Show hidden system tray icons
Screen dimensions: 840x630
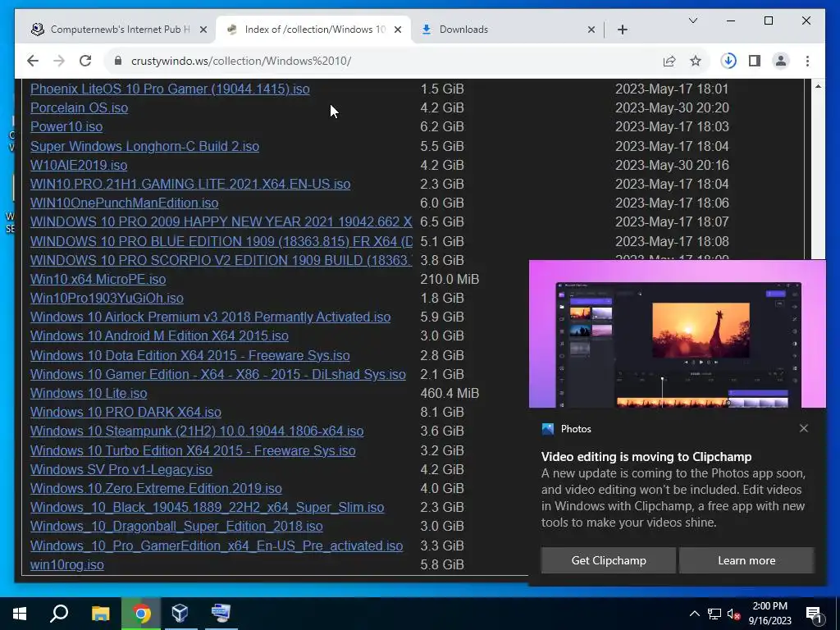coord(694,614)
